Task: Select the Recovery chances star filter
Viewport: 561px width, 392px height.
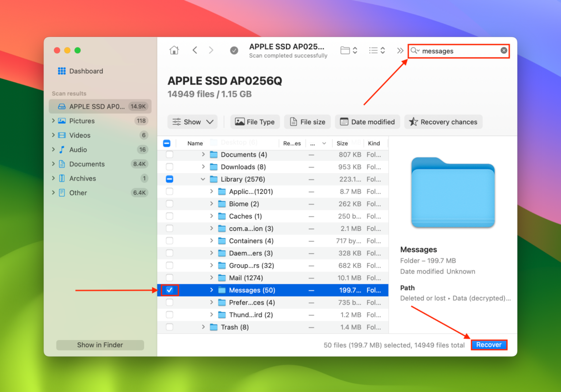Action: [443, 122]
